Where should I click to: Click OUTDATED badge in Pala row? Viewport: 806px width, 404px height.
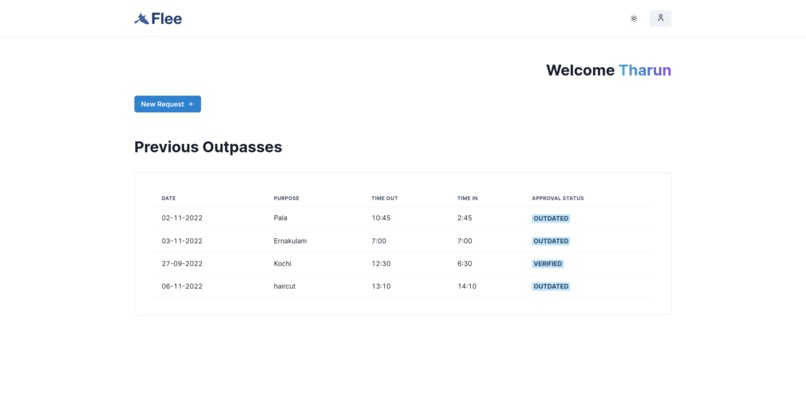point(551,218)
